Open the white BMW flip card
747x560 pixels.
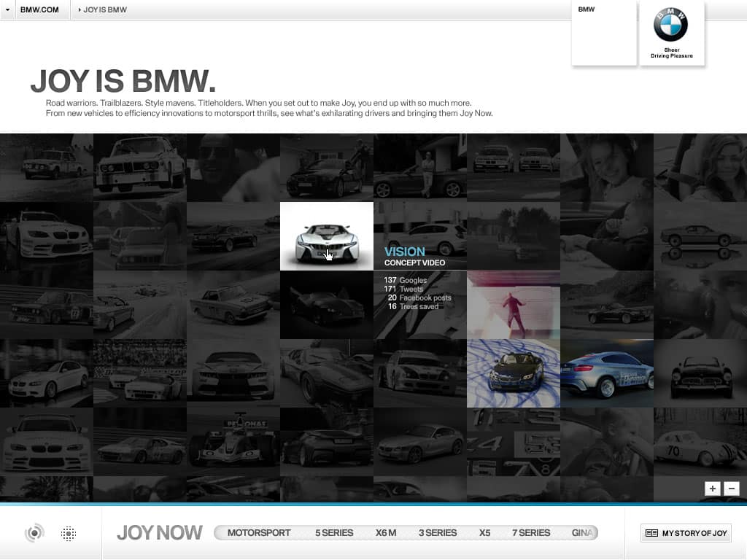[x=604, y=33]
